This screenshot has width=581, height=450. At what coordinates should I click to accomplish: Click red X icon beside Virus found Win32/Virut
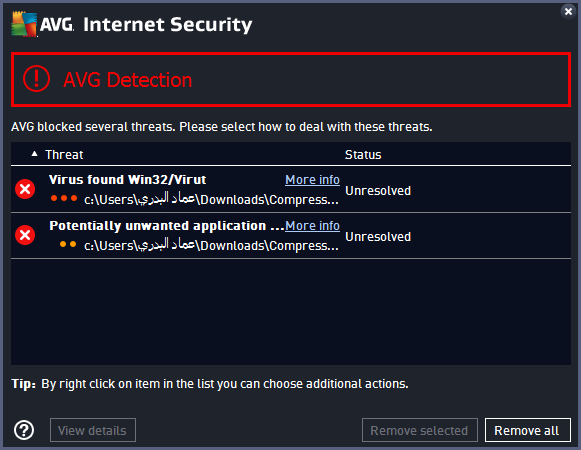point(25,189)
